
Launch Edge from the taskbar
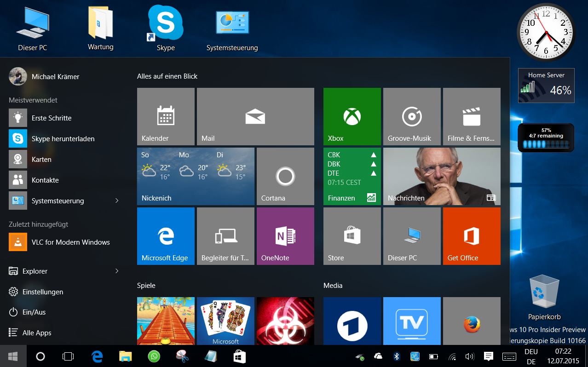[x=97, y=356]
